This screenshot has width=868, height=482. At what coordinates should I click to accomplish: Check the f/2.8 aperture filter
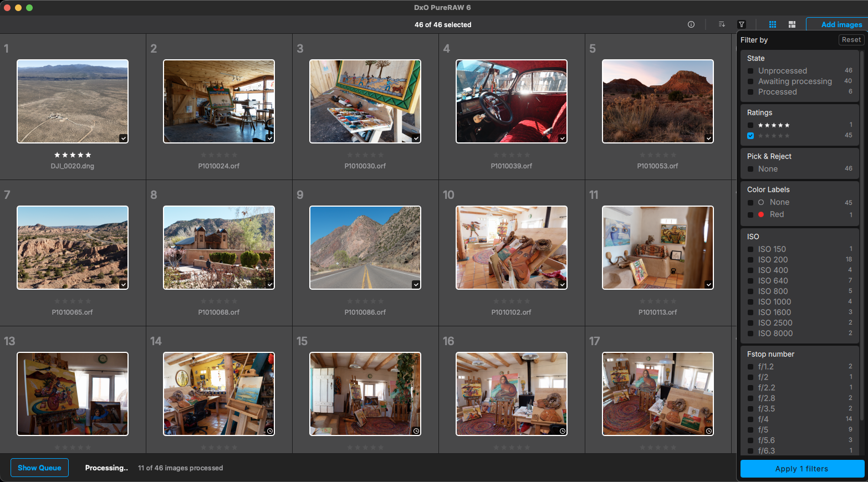750,398
